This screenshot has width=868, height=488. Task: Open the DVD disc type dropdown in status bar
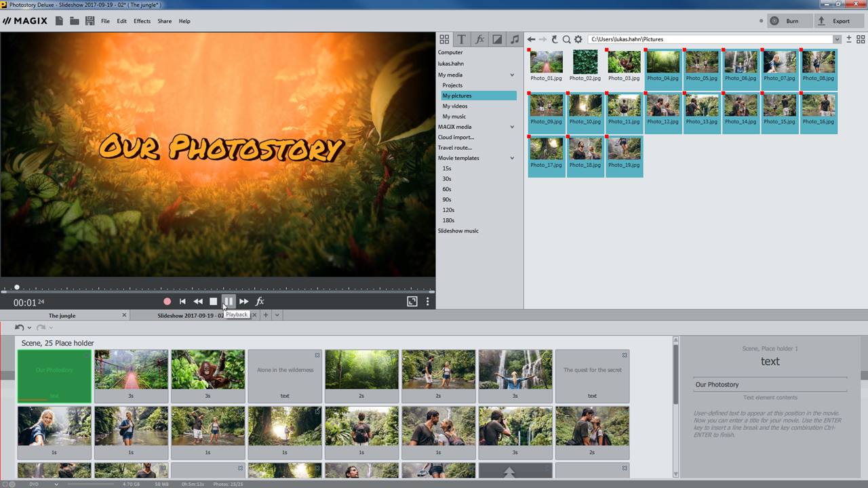[x=56, y=485]
